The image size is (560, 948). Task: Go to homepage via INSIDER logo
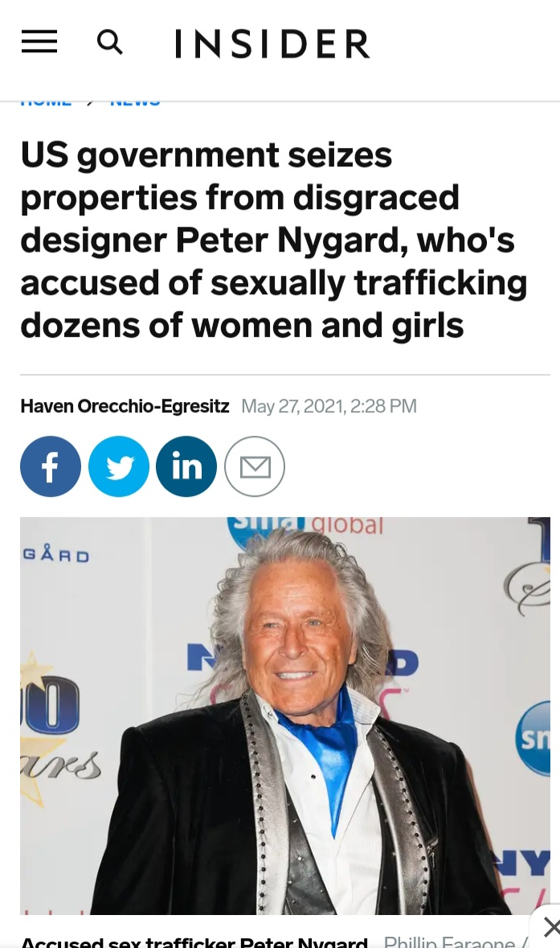coord(272,43)
